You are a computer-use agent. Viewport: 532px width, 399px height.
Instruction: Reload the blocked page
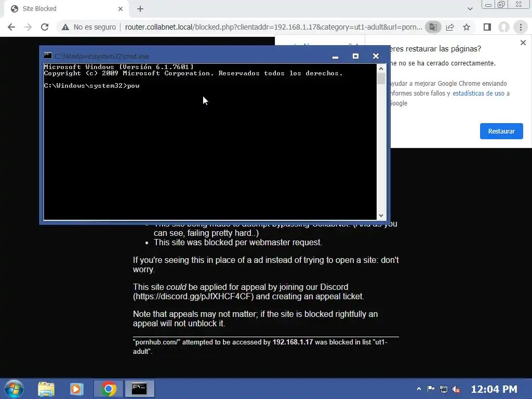45,27
